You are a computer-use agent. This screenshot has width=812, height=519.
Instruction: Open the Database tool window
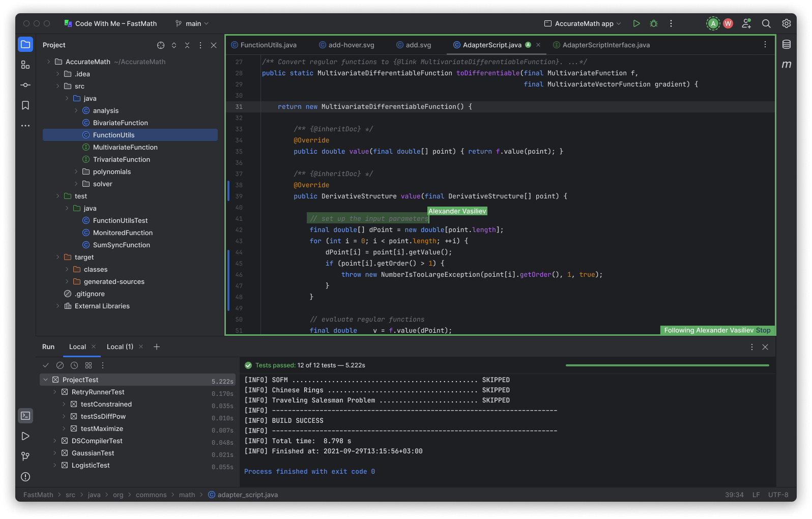click(787, 44)
